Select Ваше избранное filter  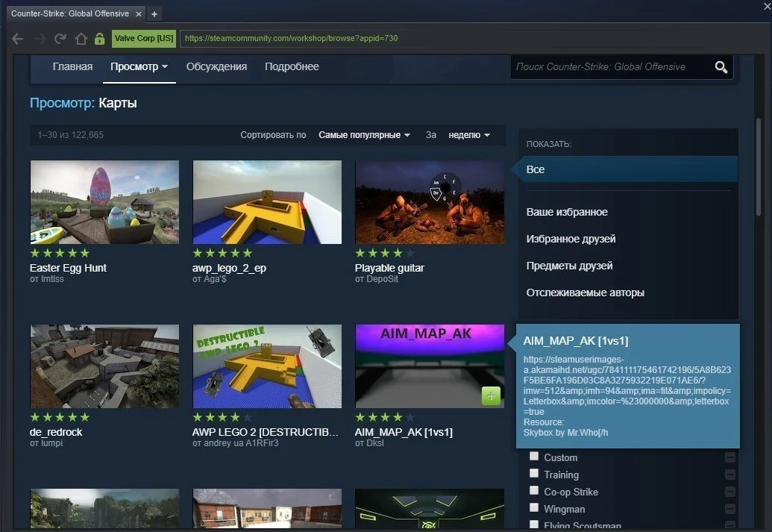click(567, 213)
